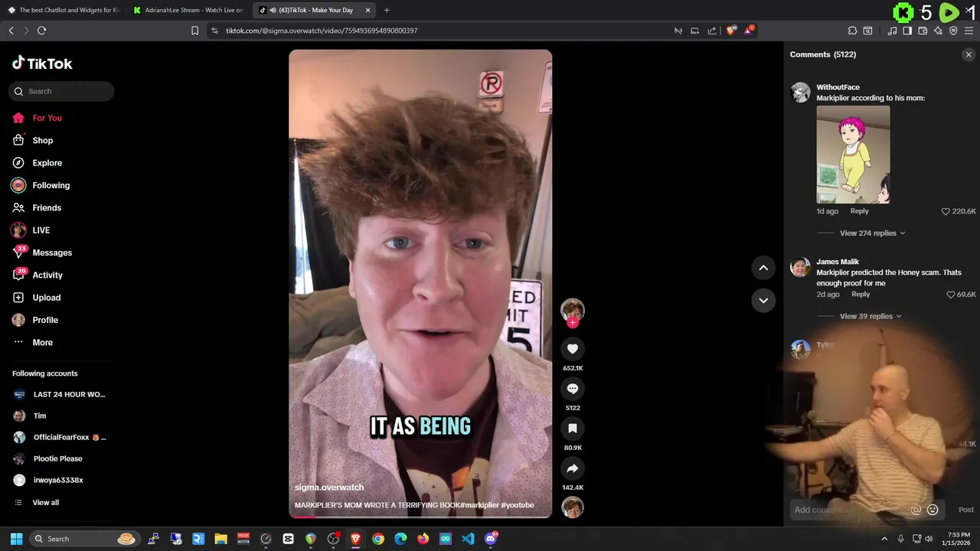Open Messages in the sidebar
The image size is (980, 551).
[x=52, y=253]
